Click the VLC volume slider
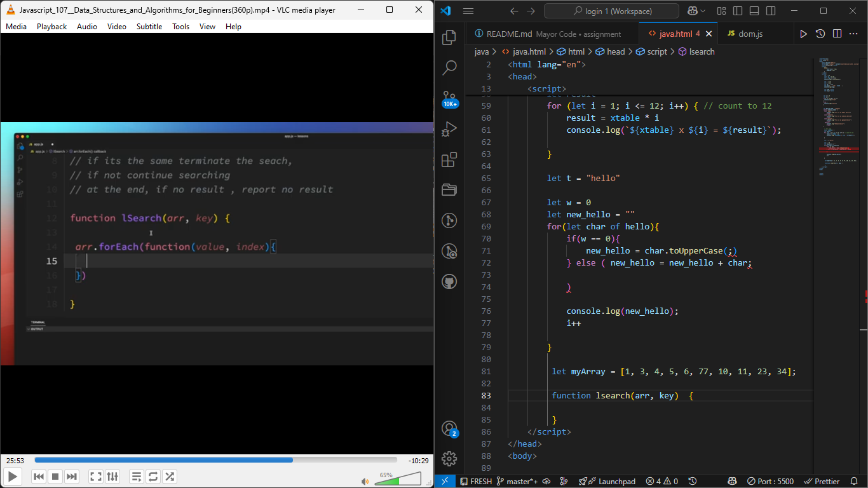This screenshot has width=868, height=488. point(397,478)
